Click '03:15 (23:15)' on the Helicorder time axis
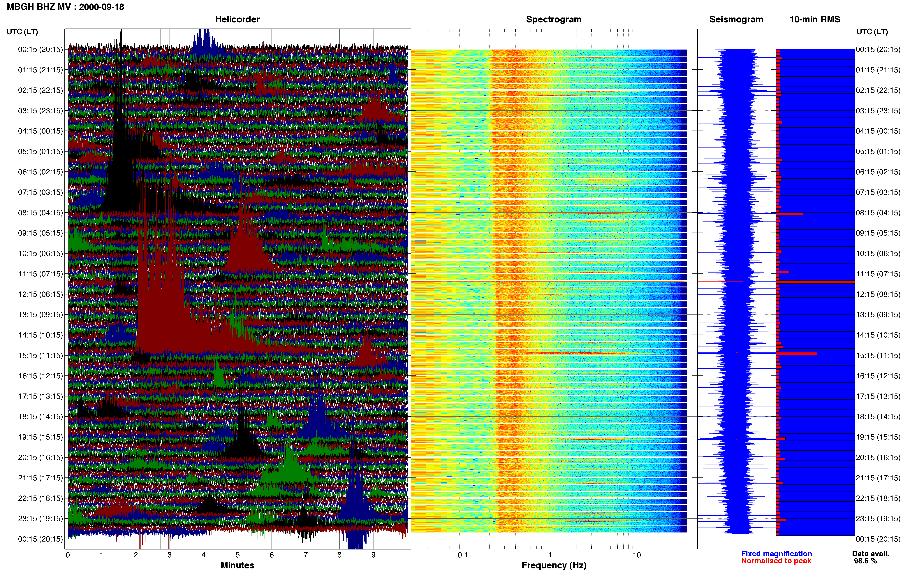Image resolution: width=924 pixels, height=578 pixels. click(41, 111)
